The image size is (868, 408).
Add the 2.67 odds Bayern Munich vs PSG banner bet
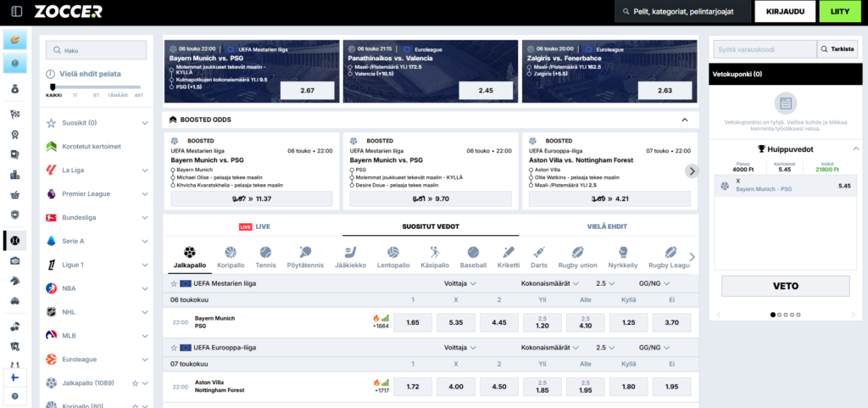[307, 90]
